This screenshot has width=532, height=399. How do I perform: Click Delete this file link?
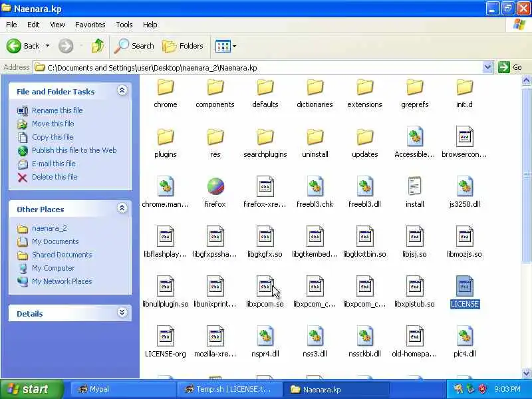tap(55, 177)
